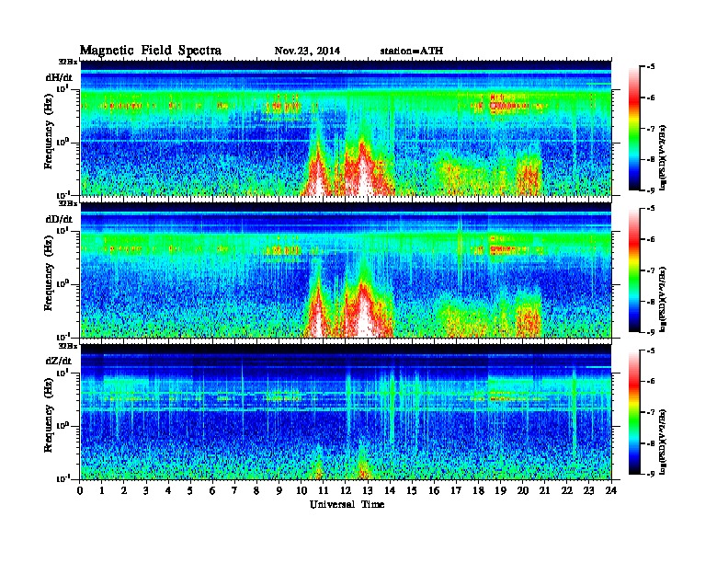
Task: Click the 10^0 frequency tick of dZ/dt panel
Action: click(63, 425)
